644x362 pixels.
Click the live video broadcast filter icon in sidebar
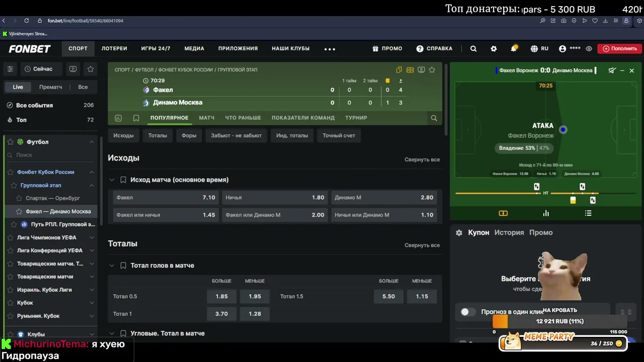pyautogui.click(x=73, y=69)
